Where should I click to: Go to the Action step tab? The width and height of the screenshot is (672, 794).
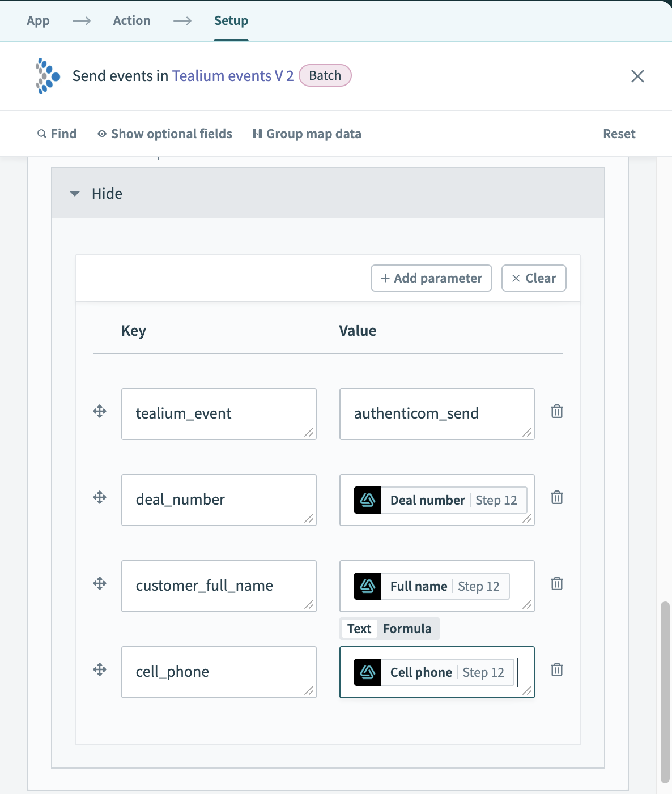(131, 21)
